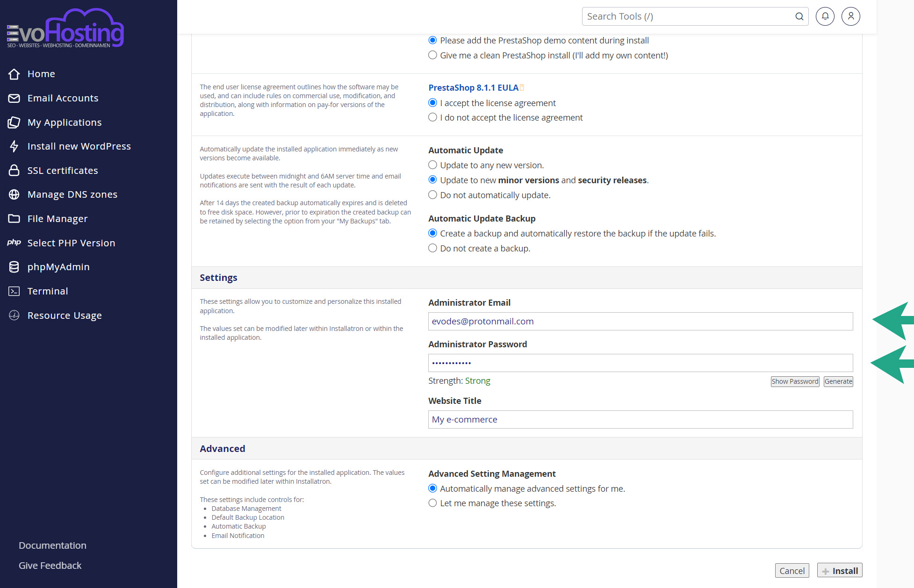Select clean PrestaShop install option

coord(433,55)
